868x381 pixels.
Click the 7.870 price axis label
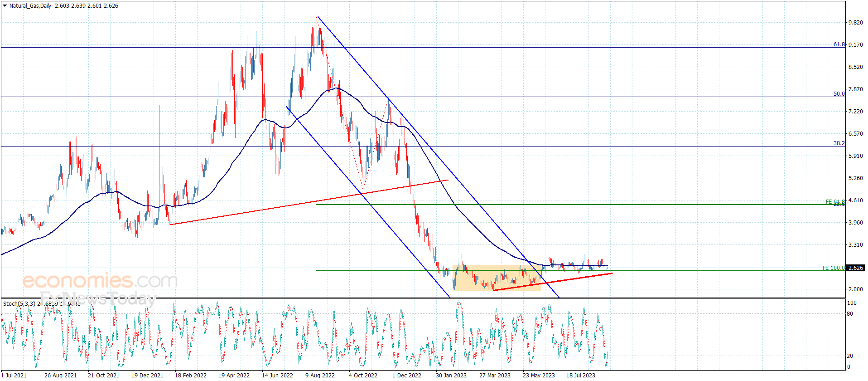(856, 89)
